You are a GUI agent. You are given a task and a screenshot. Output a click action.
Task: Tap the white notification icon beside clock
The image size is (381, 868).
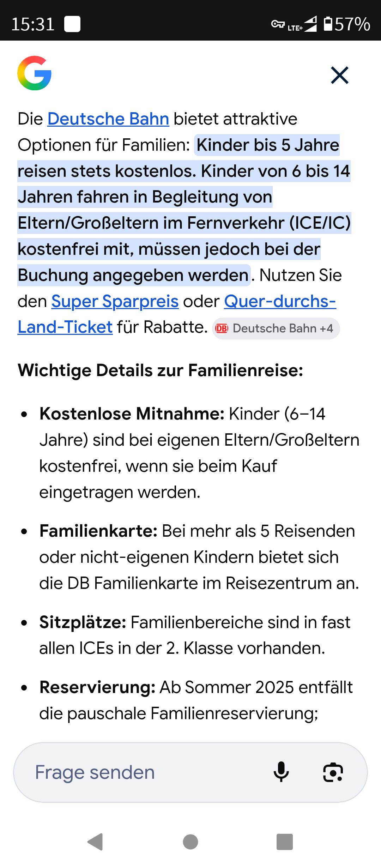pos(72,24)
